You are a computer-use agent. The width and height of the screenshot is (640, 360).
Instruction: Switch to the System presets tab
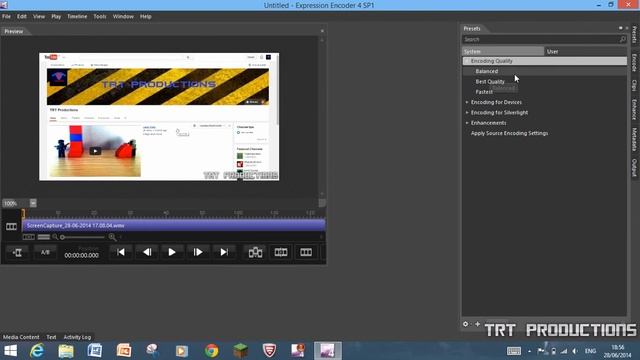pyautogui.click(x=503, y=51)
